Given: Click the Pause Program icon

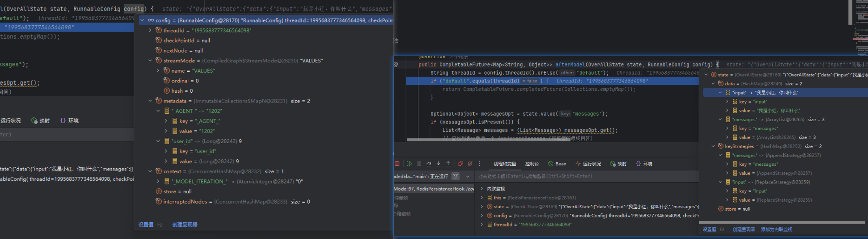Looking at the screenshot, I should click(x=419, y=164).
